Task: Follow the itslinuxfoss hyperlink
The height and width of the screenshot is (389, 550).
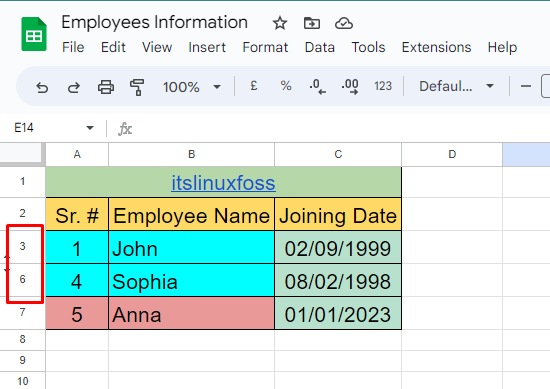Action: pyautogui.click(x=223, y=183)
